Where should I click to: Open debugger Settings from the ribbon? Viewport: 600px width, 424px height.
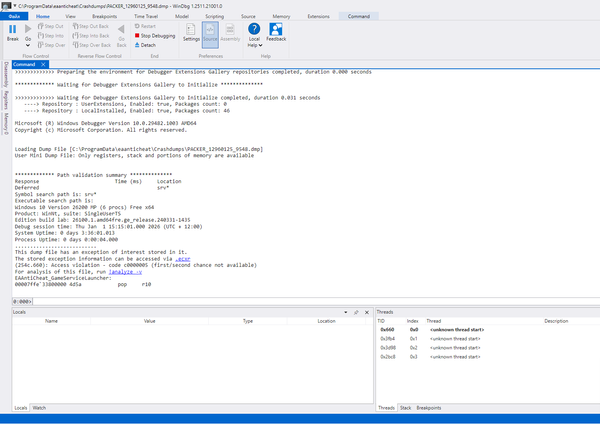tap(191, 32)
